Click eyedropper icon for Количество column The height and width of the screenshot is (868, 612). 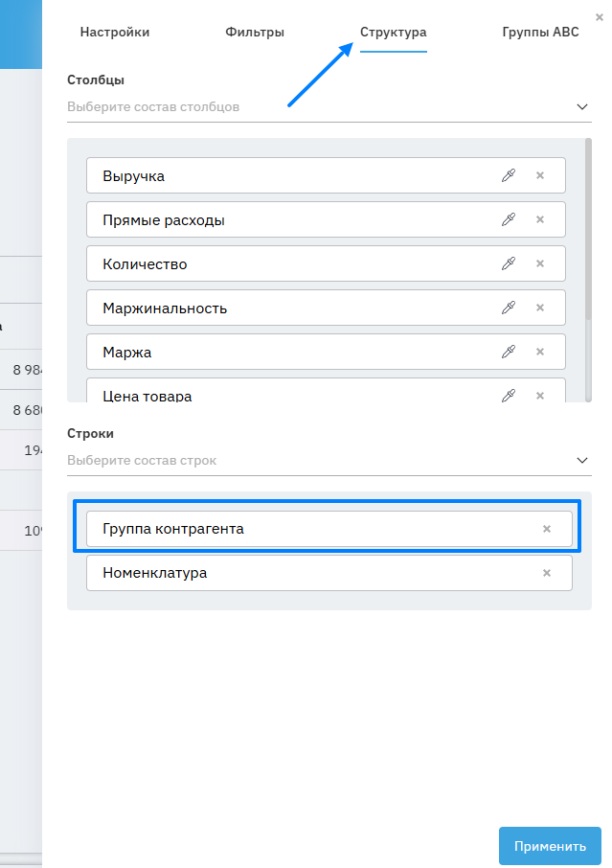click(509, 263)
